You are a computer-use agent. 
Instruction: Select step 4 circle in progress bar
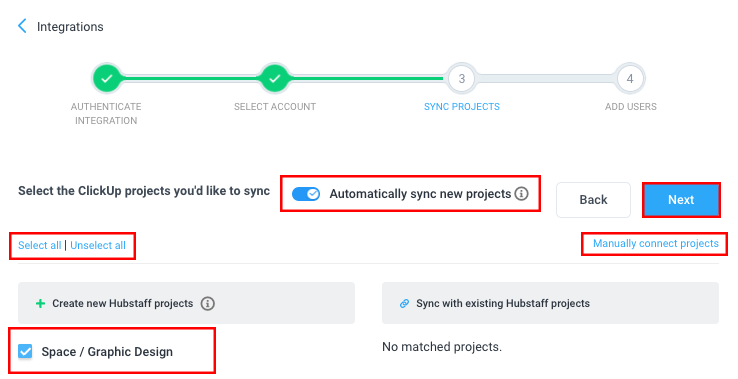(x=630, y=79)
